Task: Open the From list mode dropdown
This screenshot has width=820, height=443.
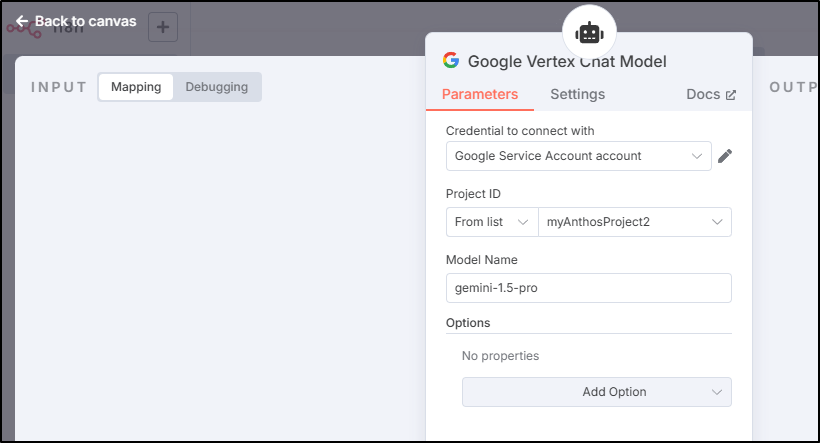Action: (x=492, y=222)
